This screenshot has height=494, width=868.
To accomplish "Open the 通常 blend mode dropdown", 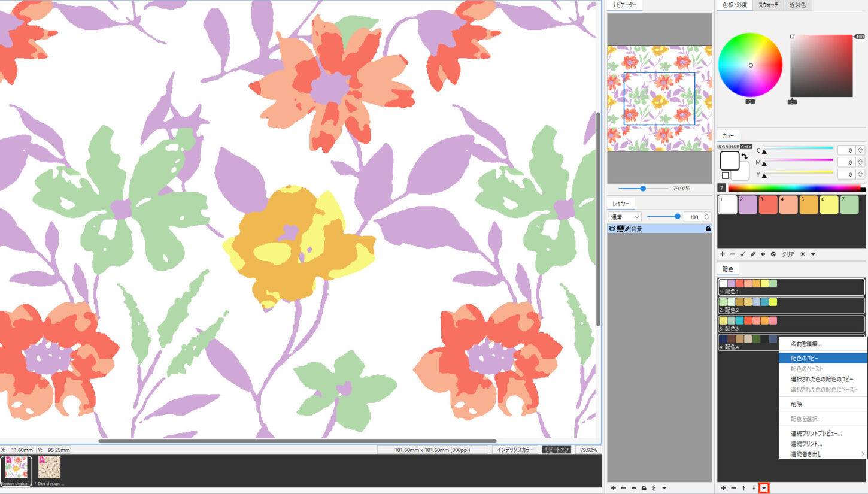I will point(624,217).
